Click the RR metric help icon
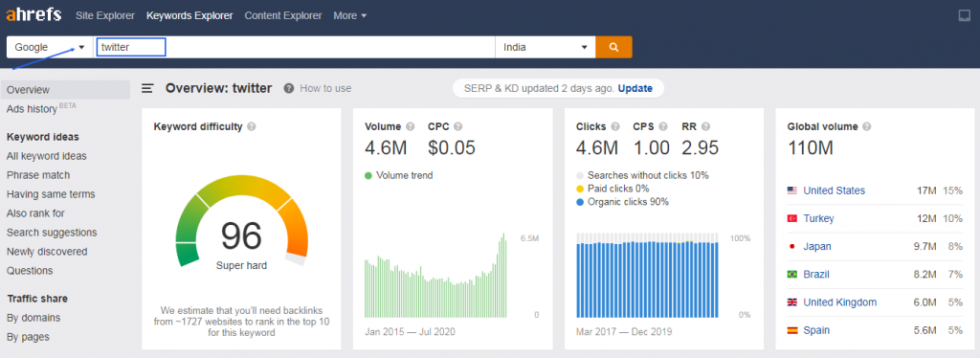 707,126
